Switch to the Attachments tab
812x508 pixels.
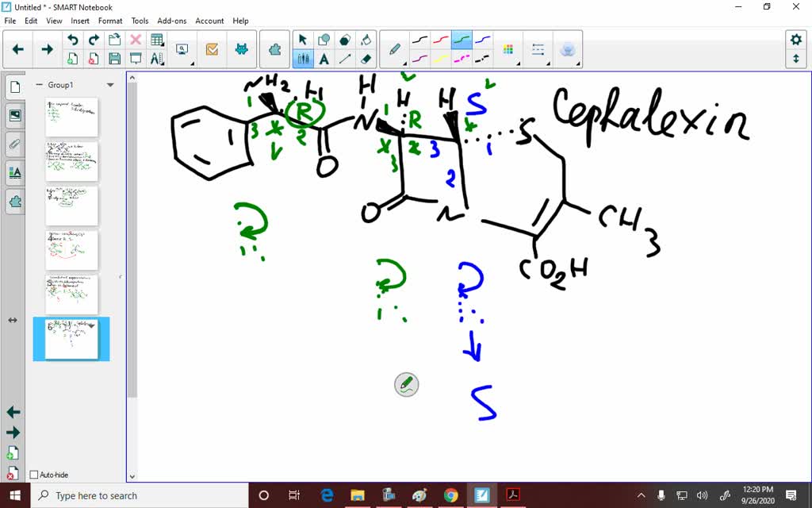pos(14,144)
